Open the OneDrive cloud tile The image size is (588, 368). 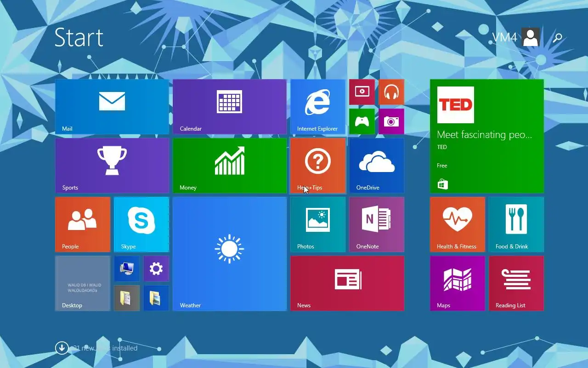click(x=377, y=166)
